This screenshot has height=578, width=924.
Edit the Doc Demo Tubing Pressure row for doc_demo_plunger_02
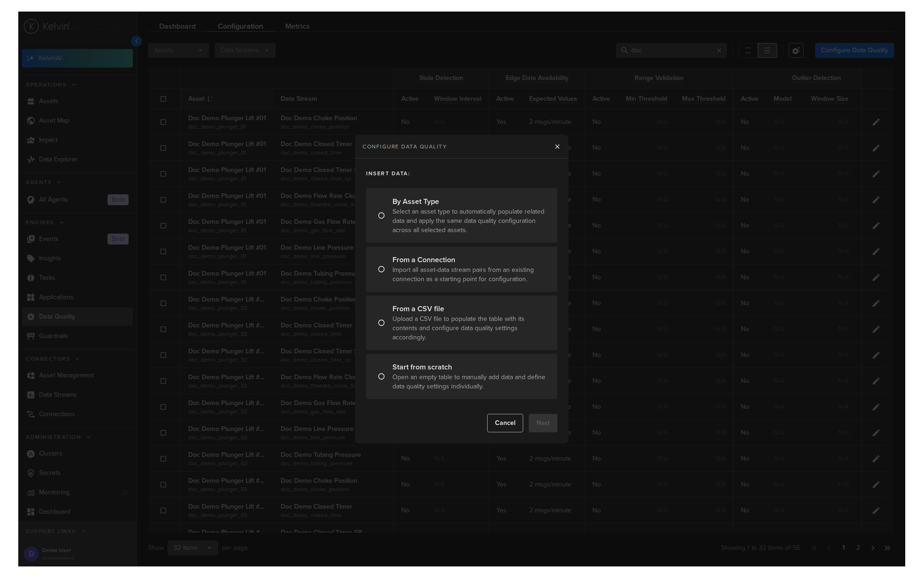pos(876,459)
